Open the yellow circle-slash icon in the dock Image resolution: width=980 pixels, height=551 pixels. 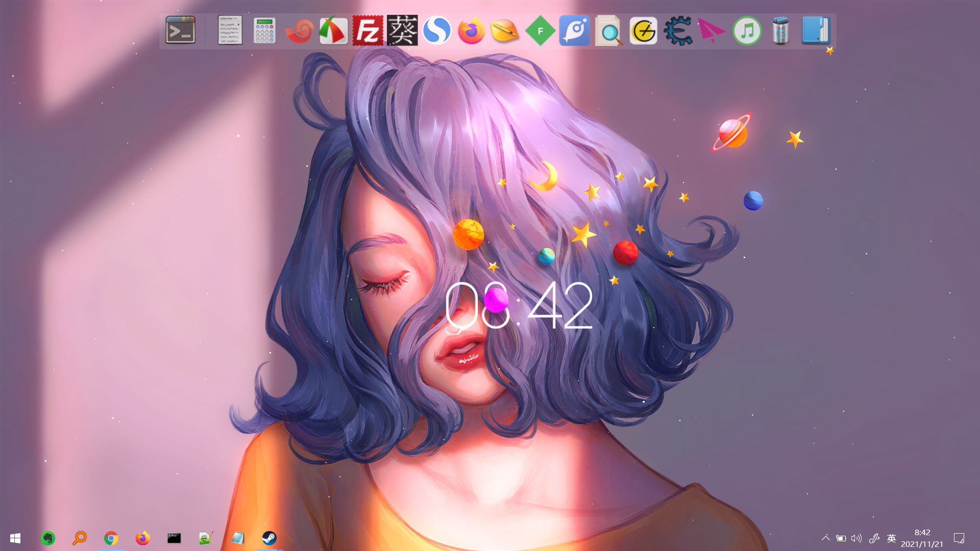pos(643,31)
